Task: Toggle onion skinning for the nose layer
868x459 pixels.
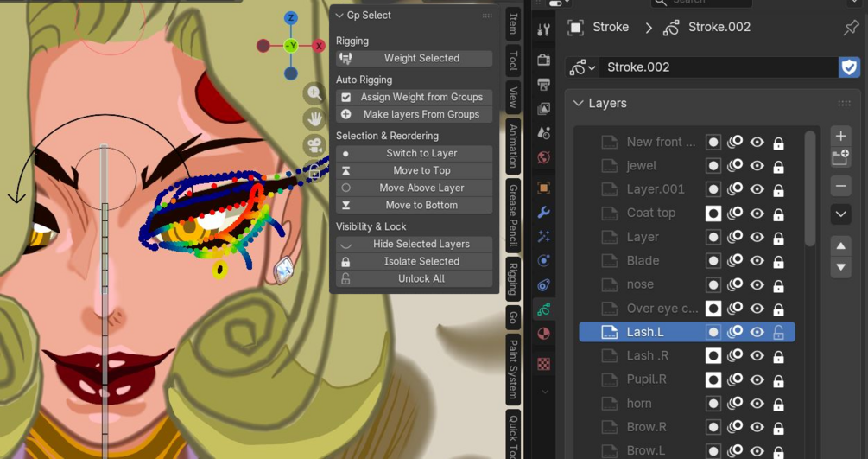Action: tap(735, 285)
